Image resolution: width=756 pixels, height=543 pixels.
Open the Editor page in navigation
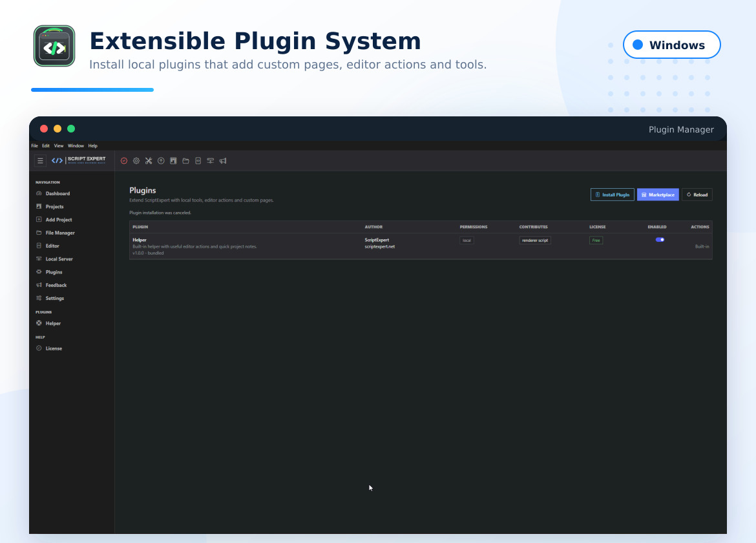[x=53, y=246]
